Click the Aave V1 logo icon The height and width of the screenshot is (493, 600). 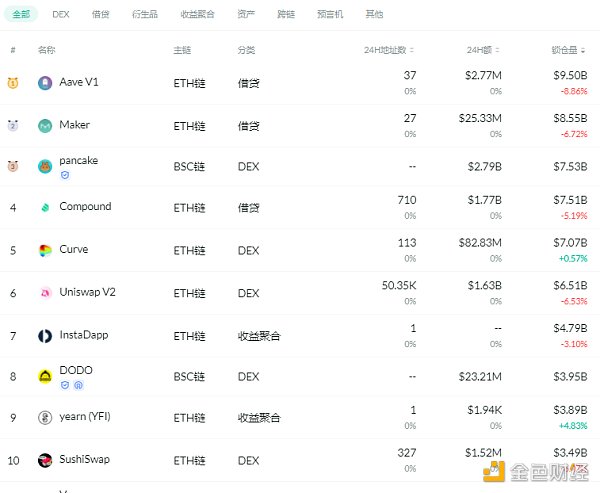pos(45,83)
